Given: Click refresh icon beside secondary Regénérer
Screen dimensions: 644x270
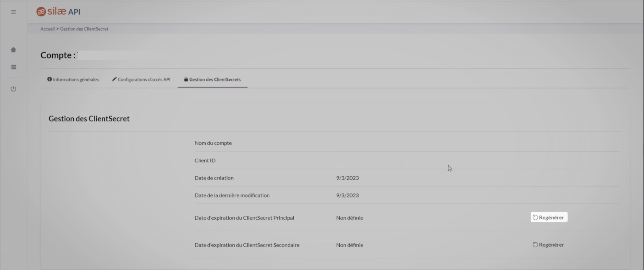Looking at the screenshot, I should (x=535, y=245).
